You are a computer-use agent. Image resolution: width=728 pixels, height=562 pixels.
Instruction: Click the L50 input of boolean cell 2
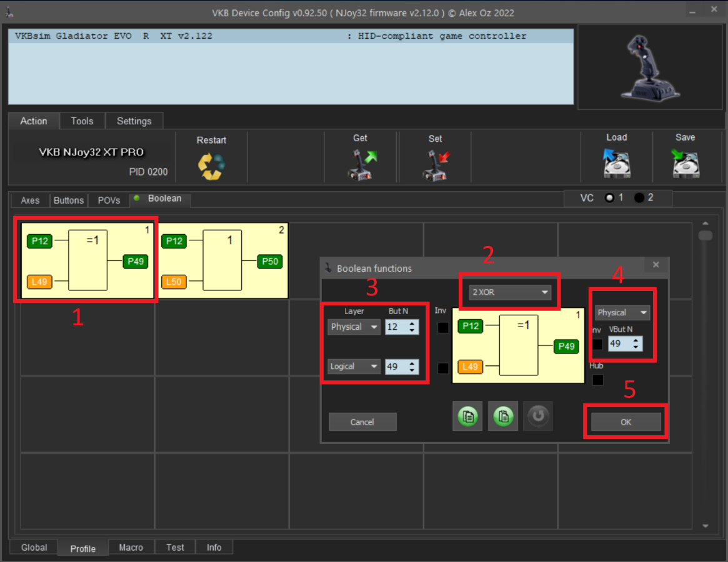(174, 282)
